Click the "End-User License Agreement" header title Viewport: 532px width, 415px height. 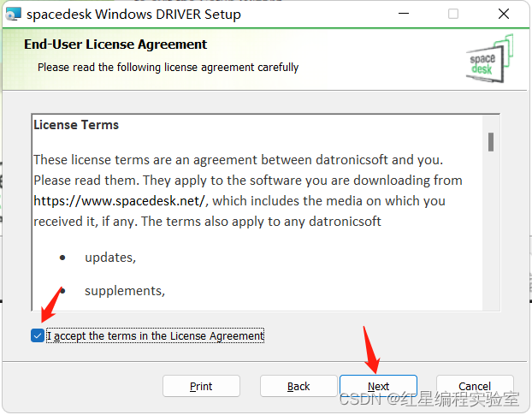(115, 44)
